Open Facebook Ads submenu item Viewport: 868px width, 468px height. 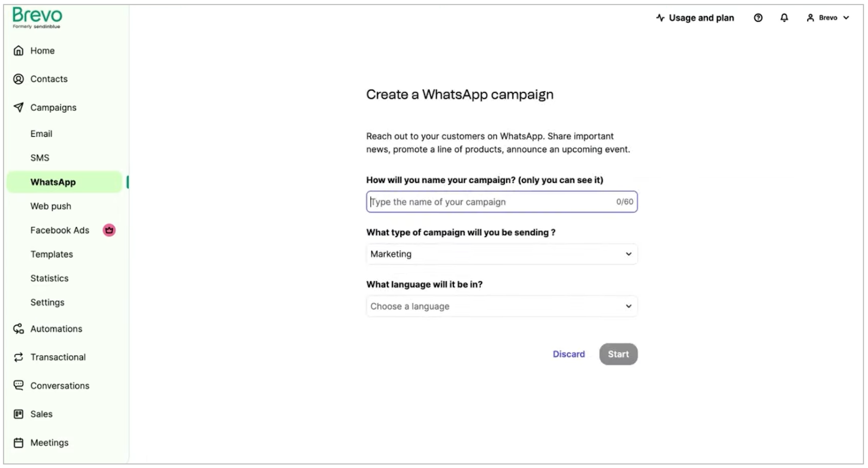coord(60,230)
